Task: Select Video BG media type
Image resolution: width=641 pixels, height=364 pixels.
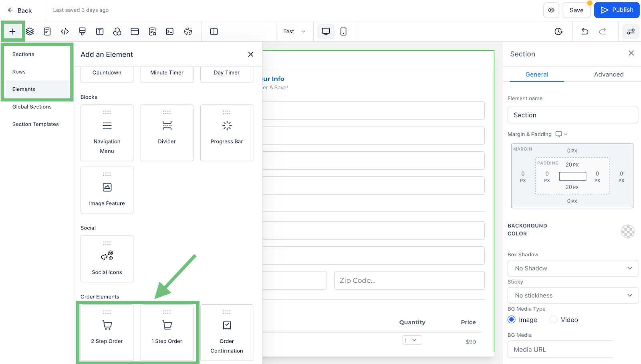Action: [x=554, y=320]
